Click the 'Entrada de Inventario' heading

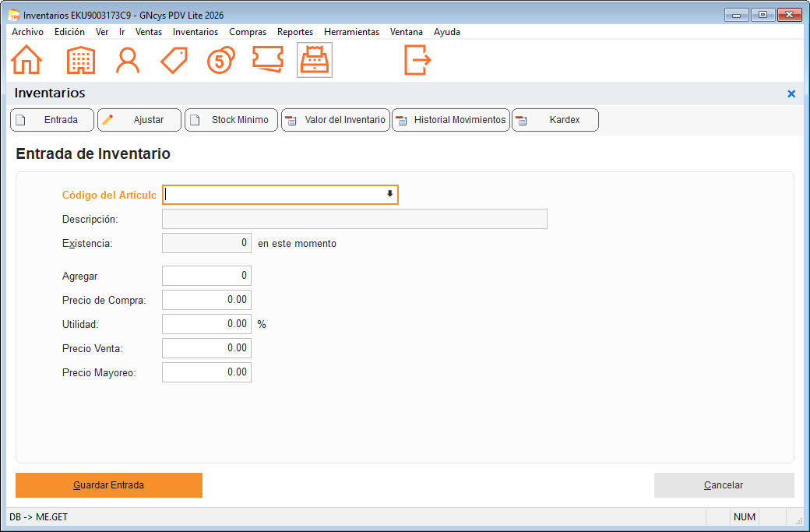coord(93,154)
